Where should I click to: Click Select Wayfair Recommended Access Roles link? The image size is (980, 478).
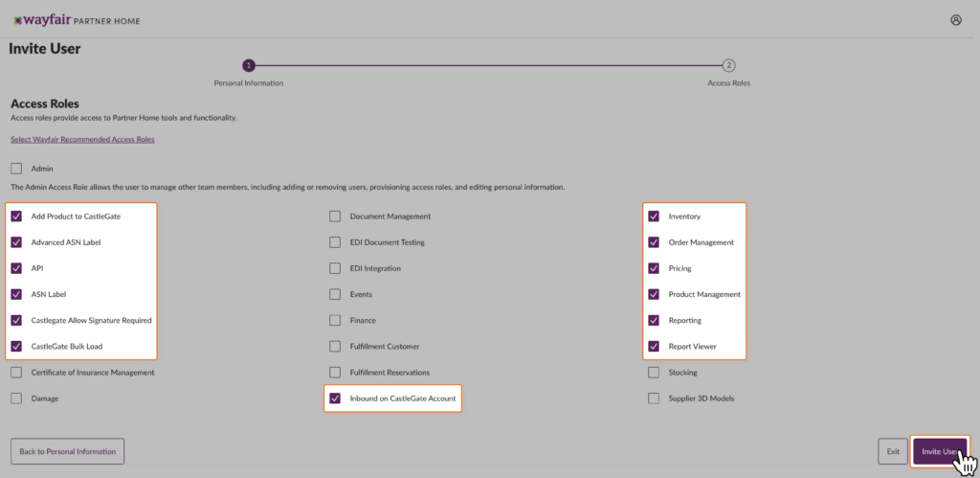coord(82,140)
